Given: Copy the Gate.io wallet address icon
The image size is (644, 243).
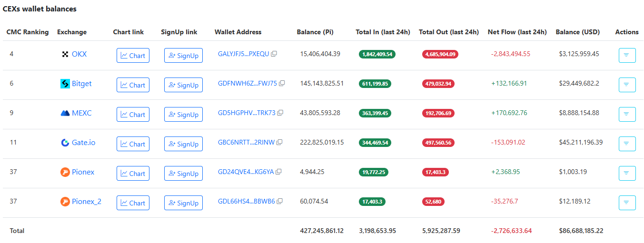Looking at the screenshot, I should pos(279,142).
